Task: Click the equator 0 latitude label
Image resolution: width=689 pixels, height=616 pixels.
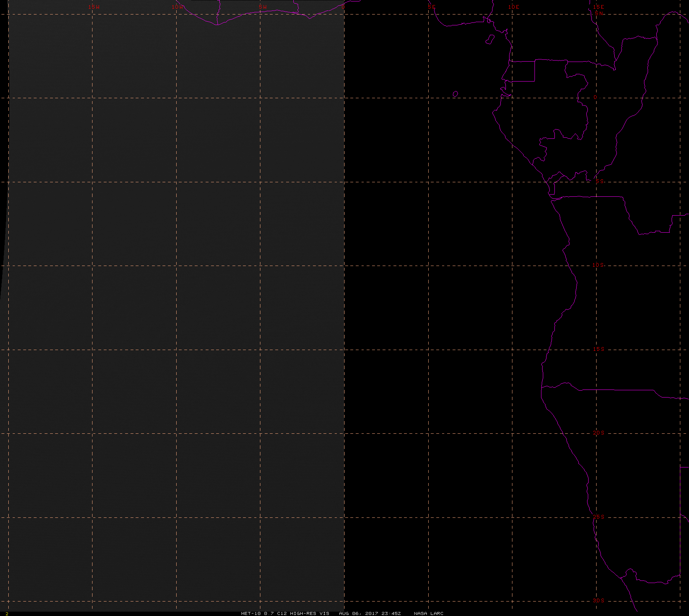Action: pyautogui.click(x=595, y=97)
